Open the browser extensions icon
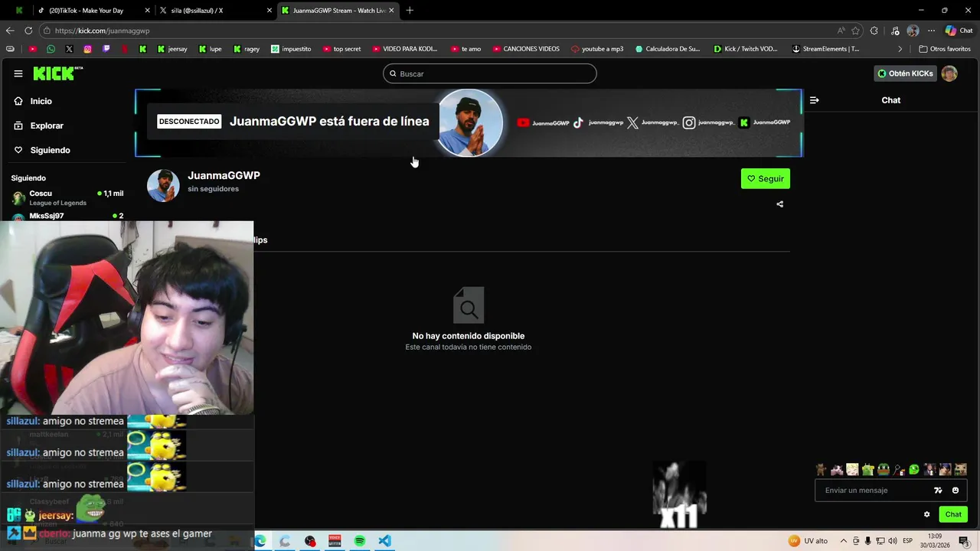 click(874, 31)
